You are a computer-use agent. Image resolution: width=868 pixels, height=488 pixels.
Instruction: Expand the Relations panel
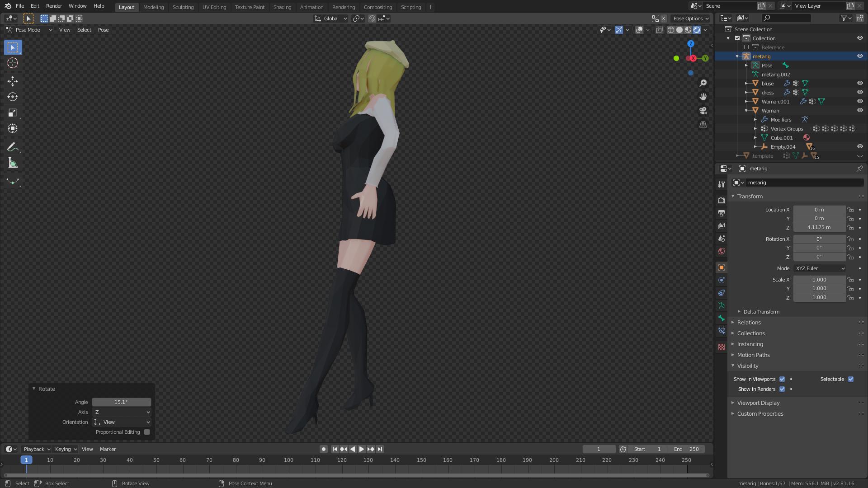tap(749, 323)
